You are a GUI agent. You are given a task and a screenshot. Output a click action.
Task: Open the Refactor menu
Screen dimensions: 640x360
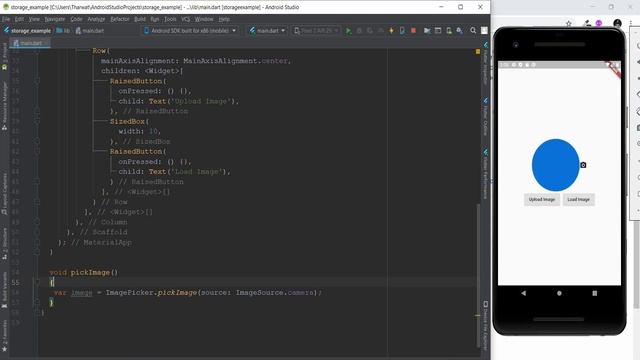(x=120, y=19)
